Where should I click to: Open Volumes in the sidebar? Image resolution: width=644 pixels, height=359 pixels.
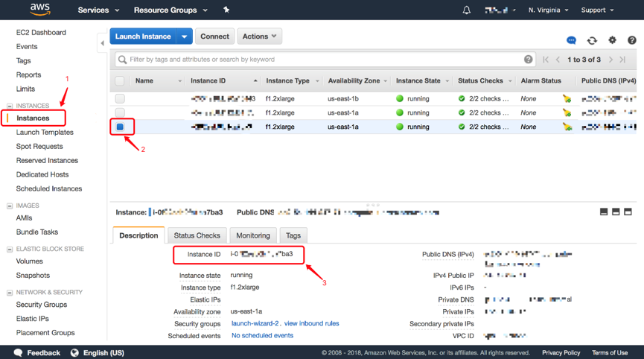tap(29, 261)
